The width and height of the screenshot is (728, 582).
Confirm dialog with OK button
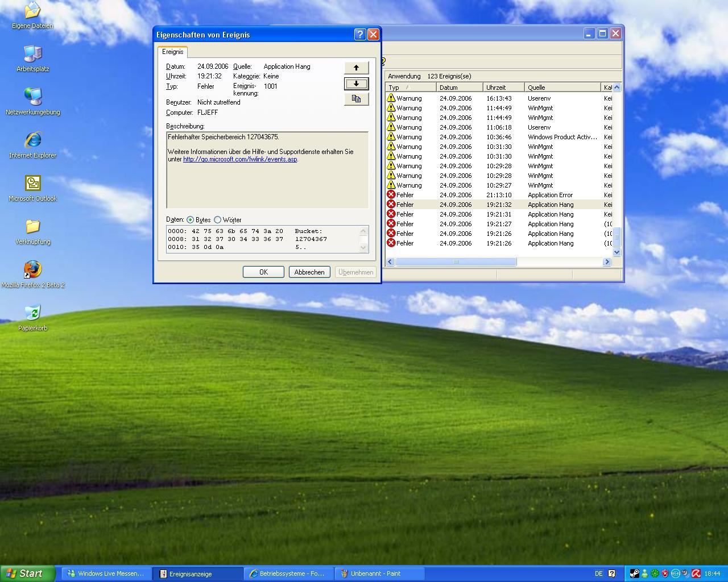[263, 272]
